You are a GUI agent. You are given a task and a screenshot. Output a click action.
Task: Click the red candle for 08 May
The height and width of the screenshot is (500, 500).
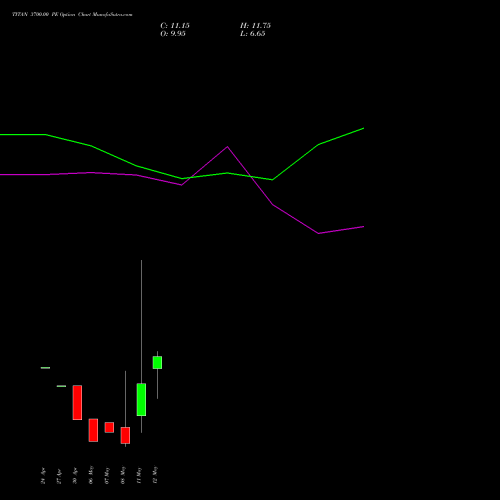(x=125, y=435)
